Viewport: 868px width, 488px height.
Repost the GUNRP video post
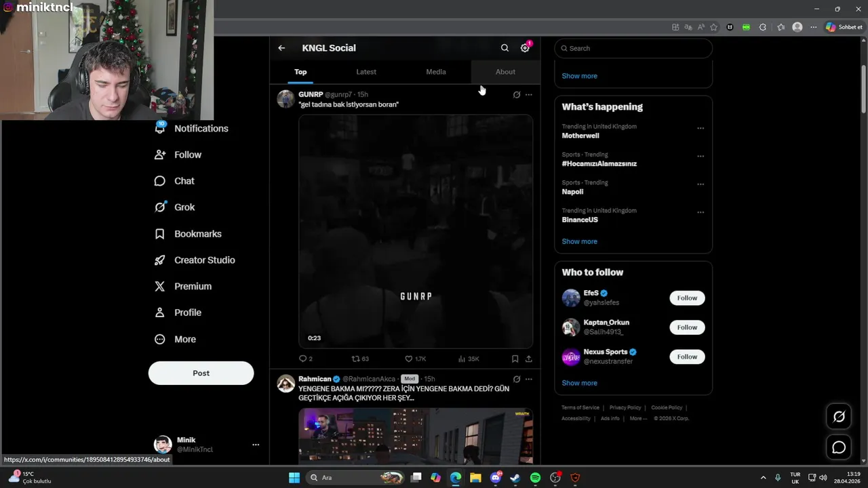[x=355, y=359]
